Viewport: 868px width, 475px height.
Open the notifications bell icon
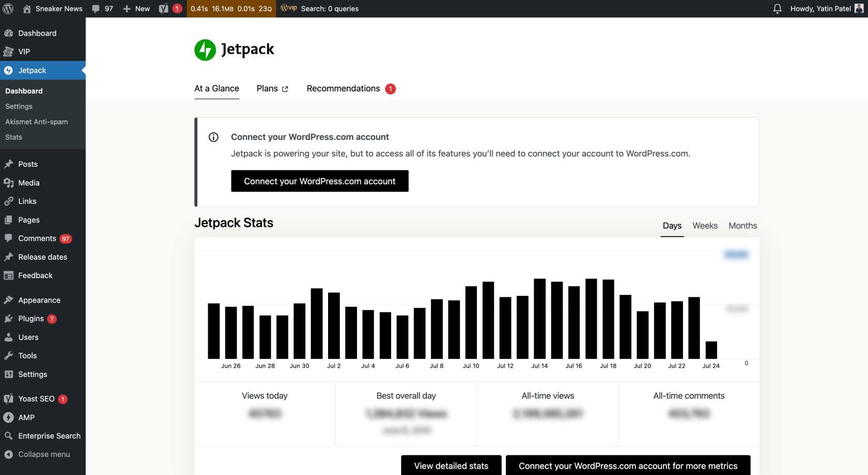pyautogui.click(x=777, y=9)
